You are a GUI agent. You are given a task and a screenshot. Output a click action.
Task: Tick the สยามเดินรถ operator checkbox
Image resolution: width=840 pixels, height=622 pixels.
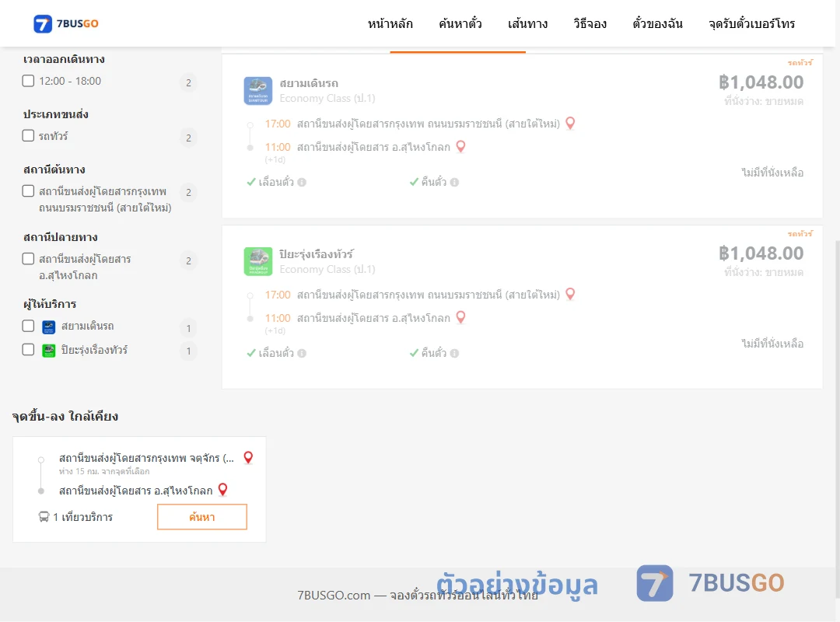[x=29, y=326]
